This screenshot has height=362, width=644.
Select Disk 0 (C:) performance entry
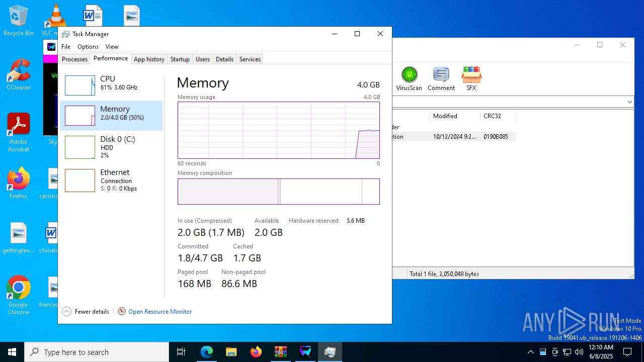111,147
